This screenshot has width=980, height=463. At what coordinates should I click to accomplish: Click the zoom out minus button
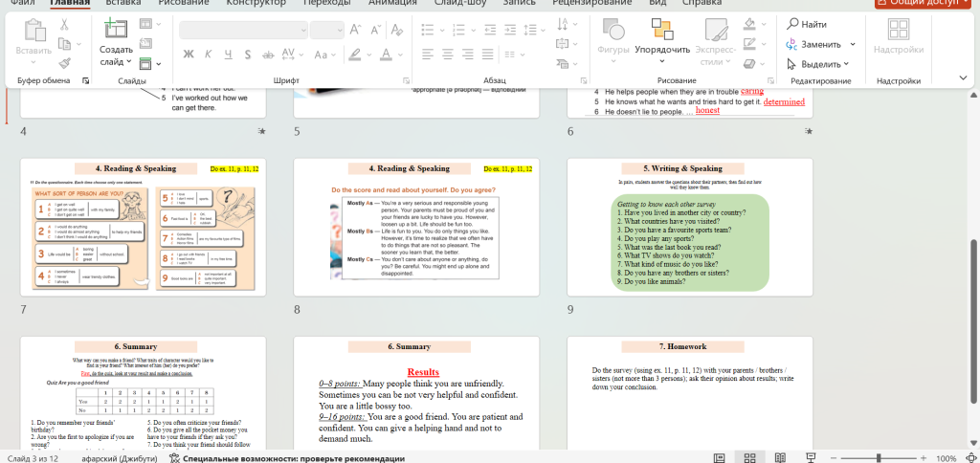pos(831,458)
